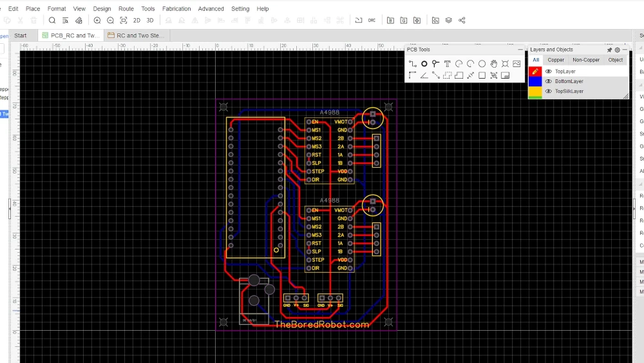Open the Edit menu
This screenshot has width=644, height=363.
(x=13, y=8)
